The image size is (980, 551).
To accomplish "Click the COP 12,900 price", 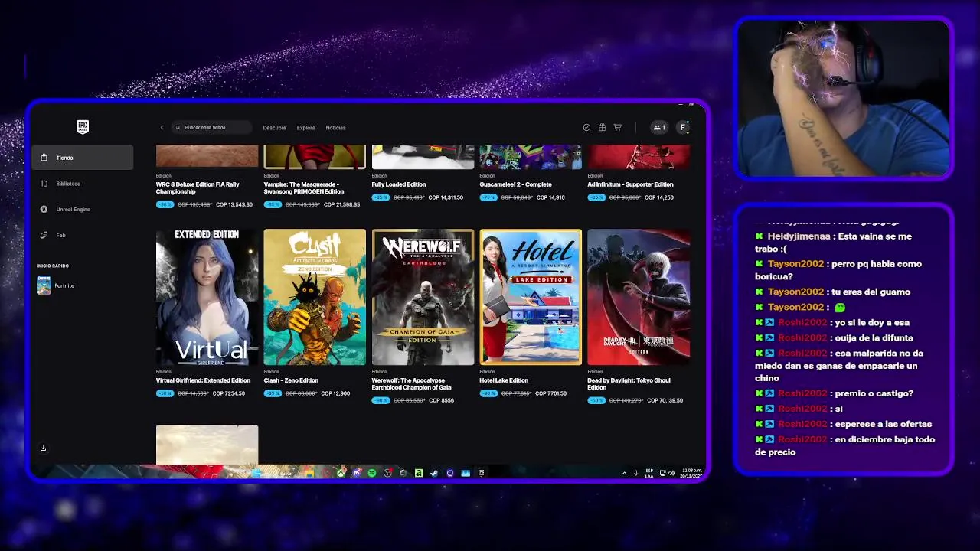I will pyautogui.click(x=335, y=393).
